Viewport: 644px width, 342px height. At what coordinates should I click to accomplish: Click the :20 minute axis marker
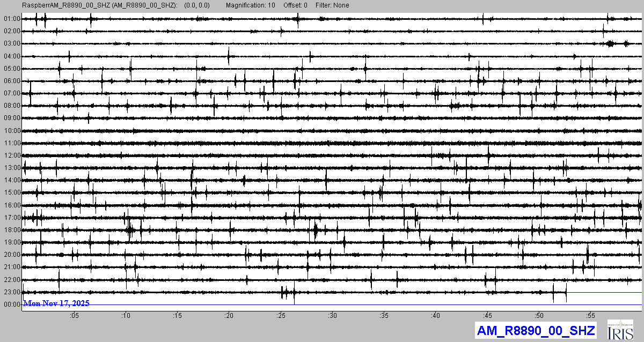point(229,316)
